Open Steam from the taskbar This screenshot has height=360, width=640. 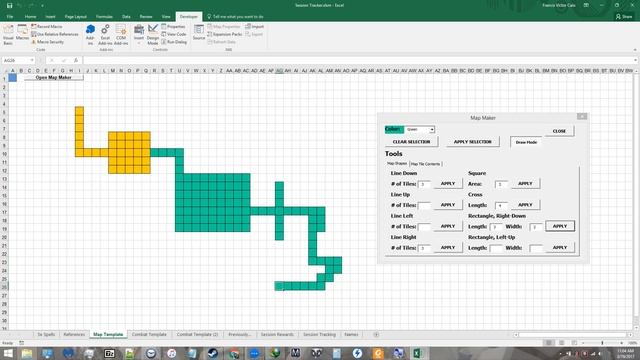click(212, 353)
